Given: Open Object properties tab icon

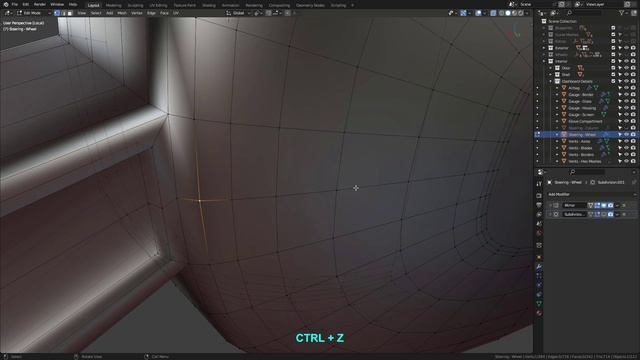Looking at the screenshot, I should click(x=539, y=257).
